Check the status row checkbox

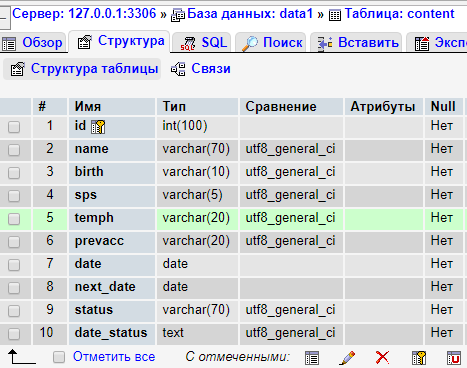[14, 311]
